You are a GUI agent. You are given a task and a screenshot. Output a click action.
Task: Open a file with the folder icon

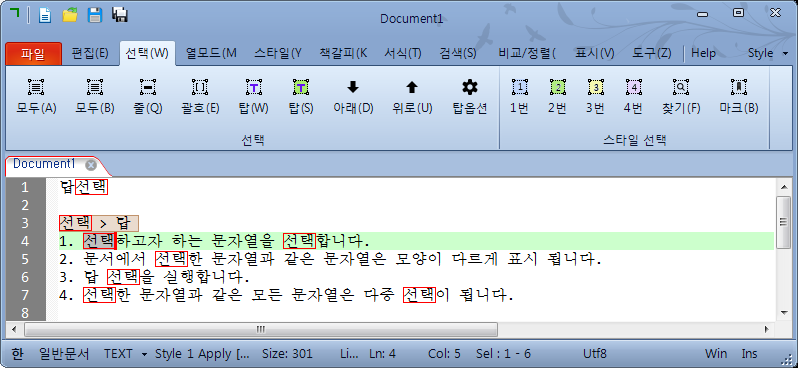[x=70, y=15]
